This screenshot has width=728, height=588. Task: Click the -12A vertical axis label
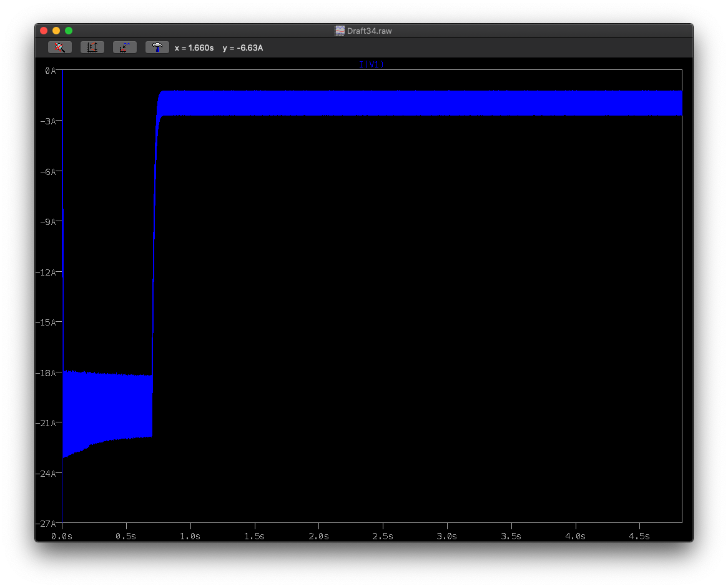[46, 272]
